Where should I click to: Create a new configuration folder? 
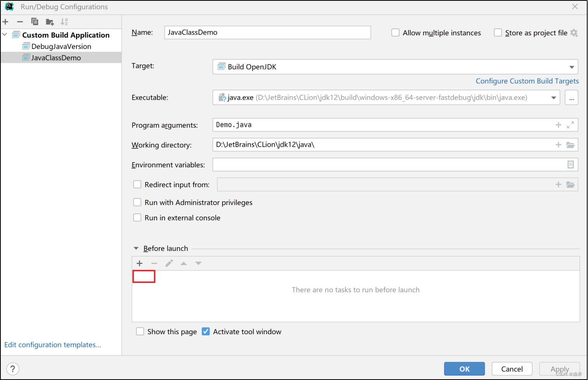50,22
